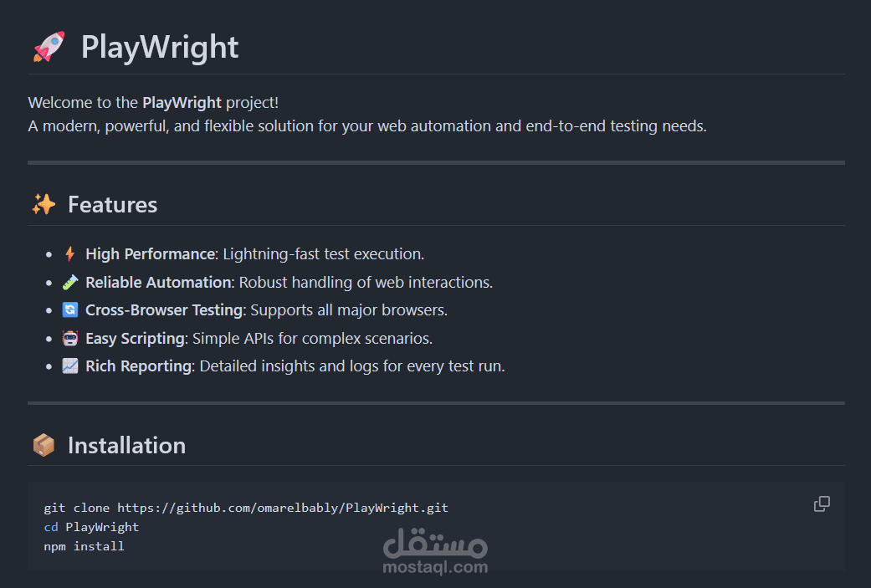The width and height of the screenshot is (871, 588).
Task: Select the "cd PlayWright" code line
Action: 92,527
